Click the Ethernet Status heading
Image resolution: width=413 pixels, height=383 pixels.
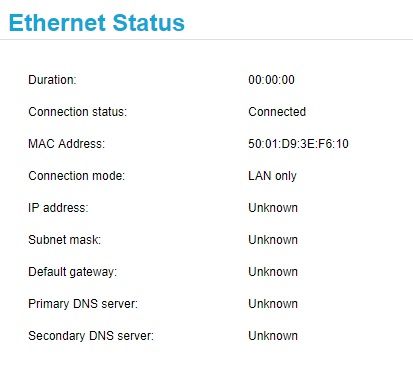(97, 23)
